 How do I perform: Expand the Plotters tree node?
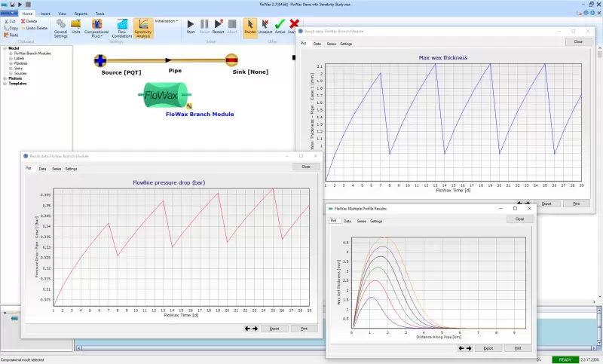[5, 78]
